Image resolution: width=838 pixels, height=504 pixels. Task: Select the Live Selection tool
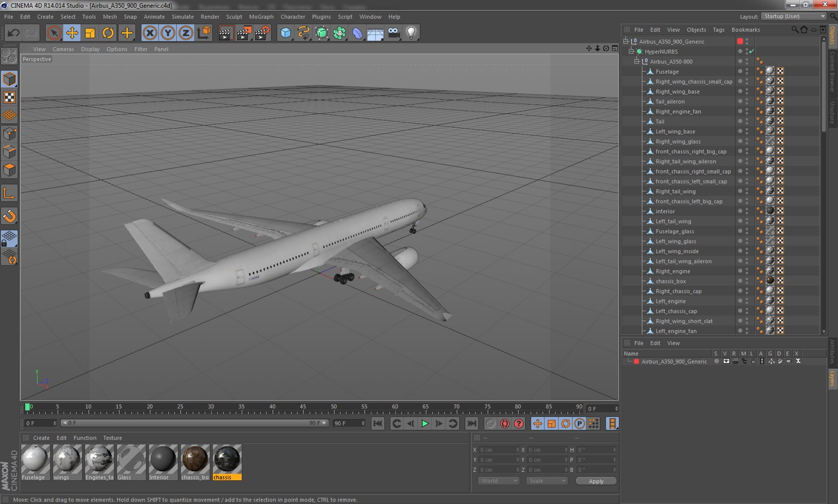(x=54, y=33)
